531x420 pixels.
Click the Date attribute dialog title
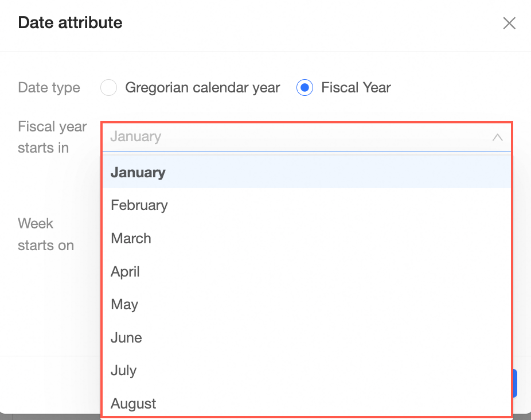tap(70, 23)
